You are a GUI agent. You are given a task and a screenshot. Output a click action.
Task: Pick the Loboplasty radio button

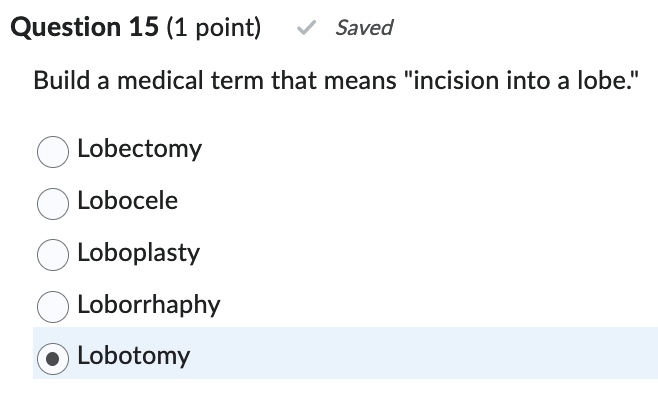coord(53,255)
